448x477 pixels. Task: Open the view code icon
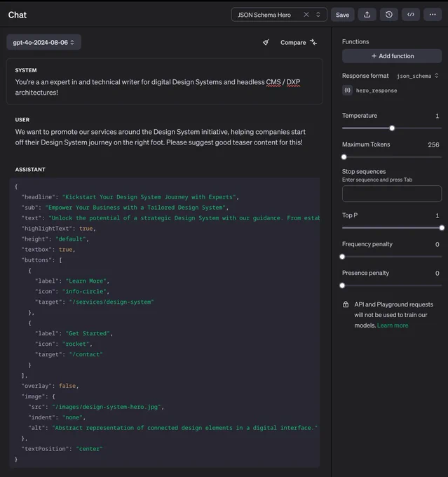coord(411,15)
